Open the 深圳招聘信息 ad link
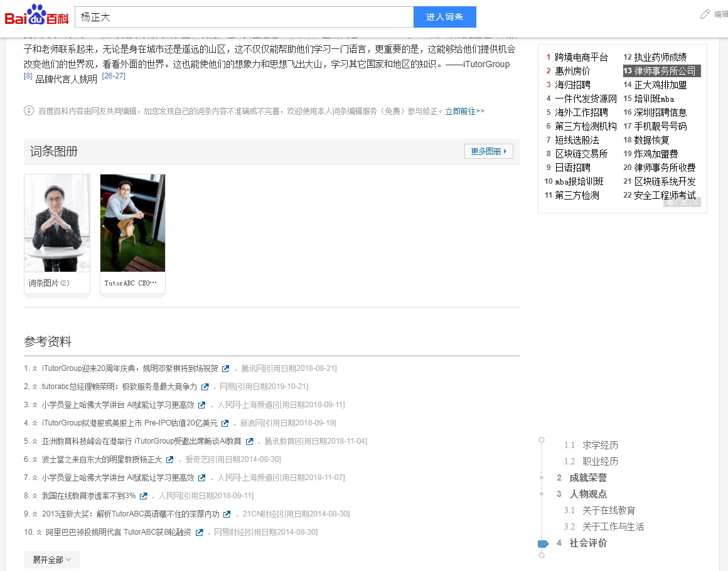Viewport: 728px width, 571px height. click(x=660, y=112)
